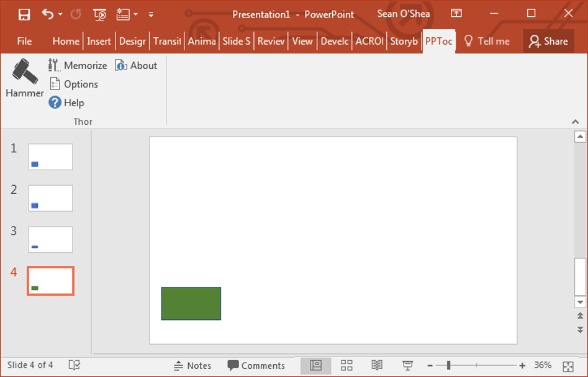588x377 pixels.
Task: Minimize the PowerPoint window
Action: [x=494, y=14]
